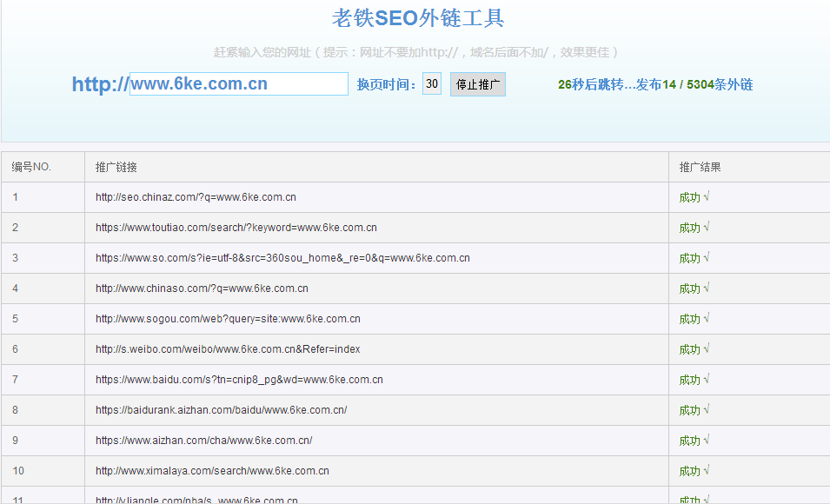Open the so.com 360 search link
Viewport: 830px width, 504px height.
click(282, 258)
